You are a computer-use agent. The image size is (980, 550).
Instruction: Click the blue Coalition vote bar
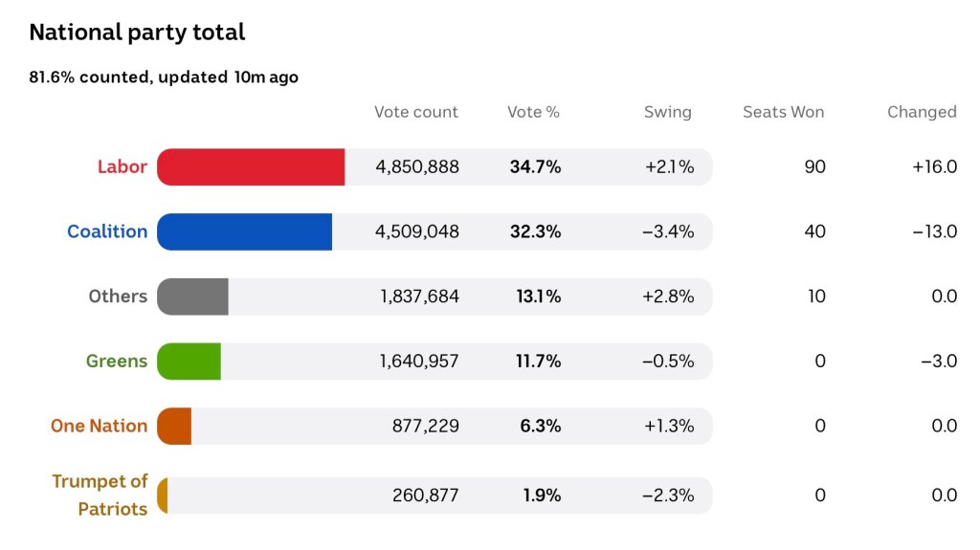[x=244, y=231]
